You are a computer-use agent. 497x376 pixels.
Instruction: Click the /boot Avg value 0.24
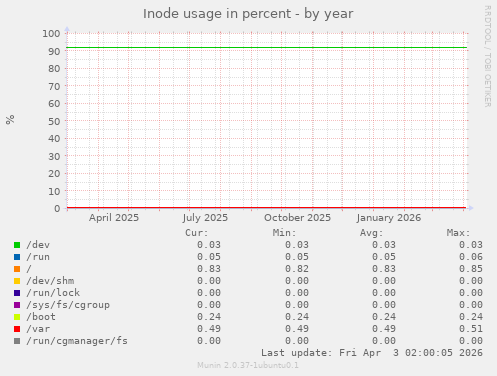click(x=384, y=317)
